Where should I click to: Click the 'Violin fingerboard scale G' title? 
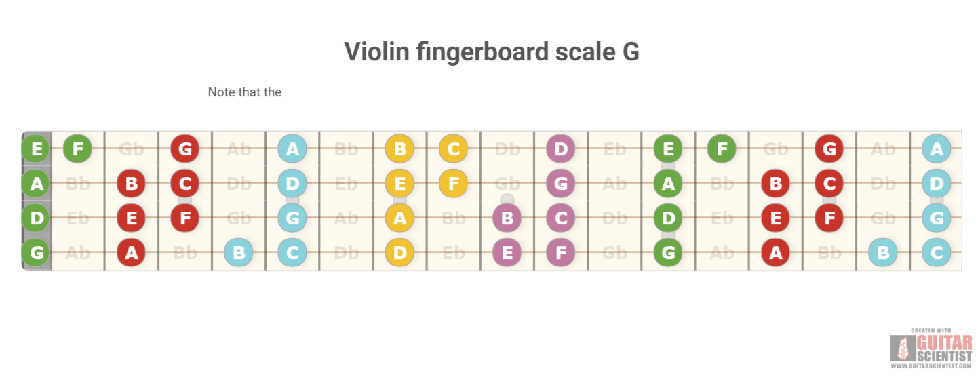[x=492, y=52]
